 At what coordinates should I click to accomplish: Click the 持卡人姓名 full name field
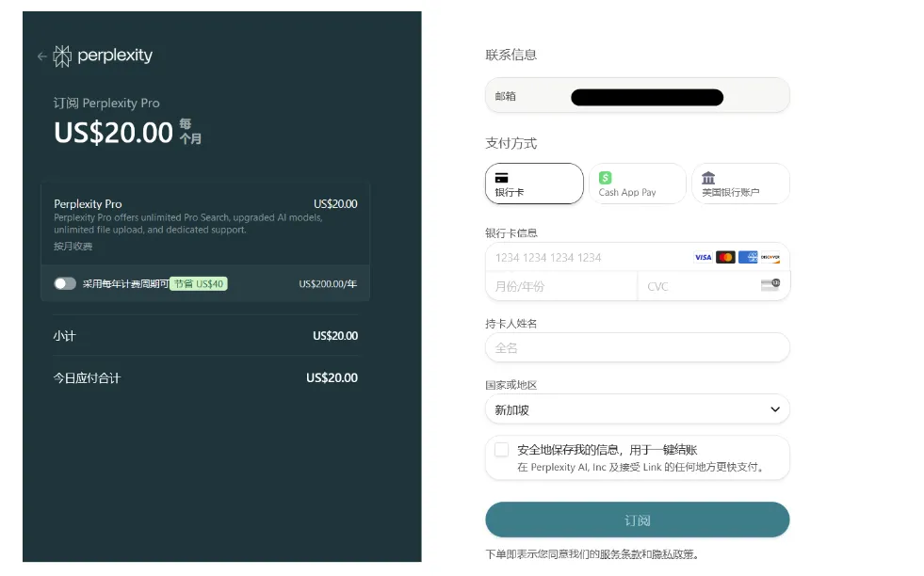click(x=638, y=347)
